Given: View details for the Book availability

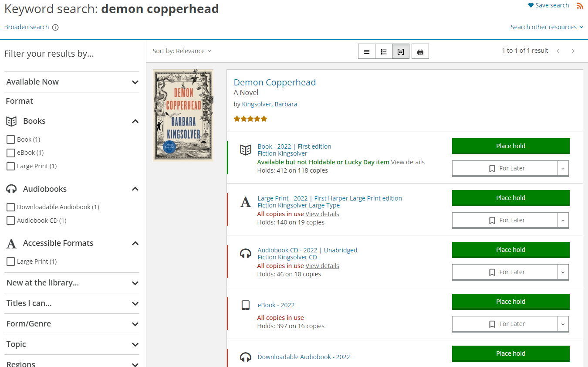Looking at the screenshot, I should (408, 162).
